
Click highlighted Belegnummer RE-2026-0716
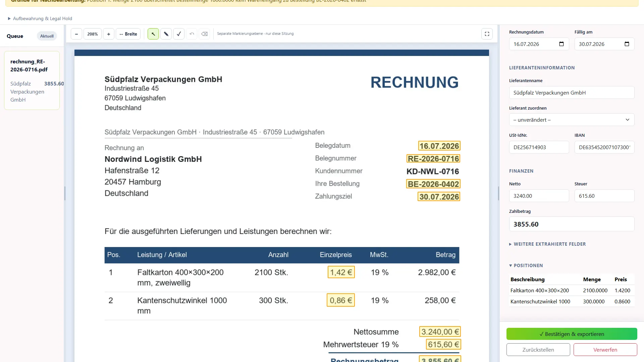point(433,159)
